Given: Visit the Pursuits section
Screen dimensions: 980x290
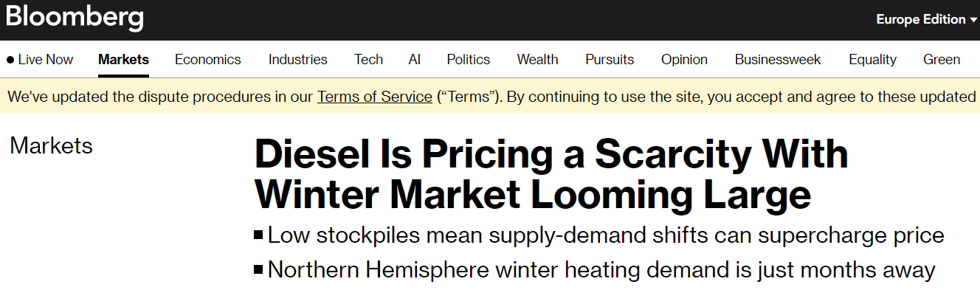Looking at the screenshot, I should (x=610, y=60).
